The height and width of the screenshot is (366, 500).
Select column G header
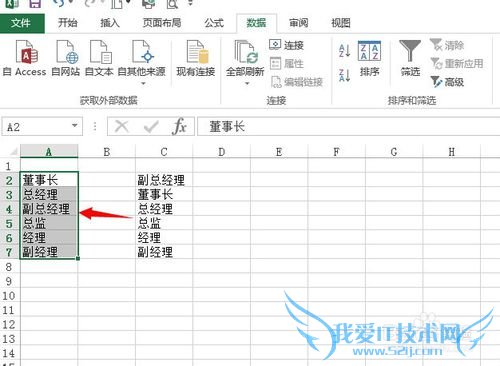(394, 152)
